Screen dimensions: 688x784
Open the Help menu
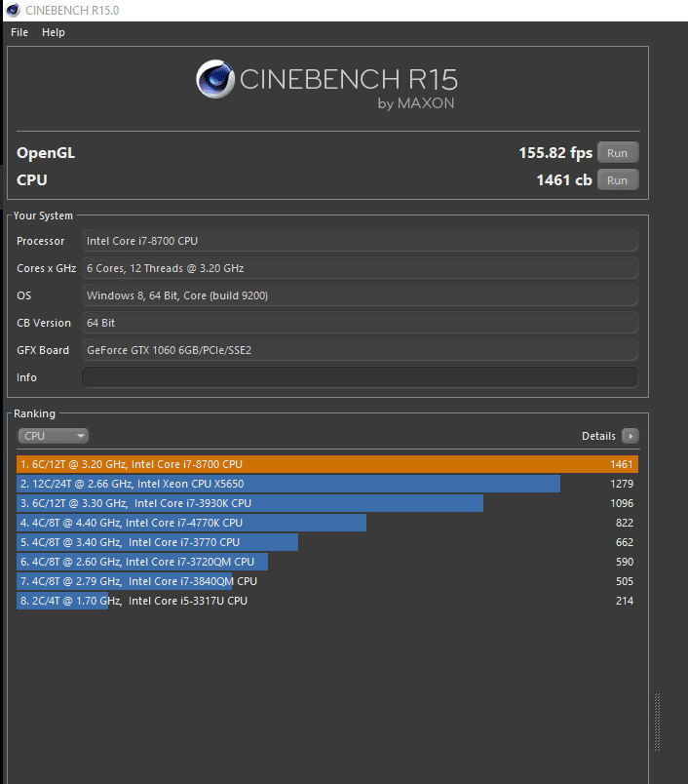[54, 32]
